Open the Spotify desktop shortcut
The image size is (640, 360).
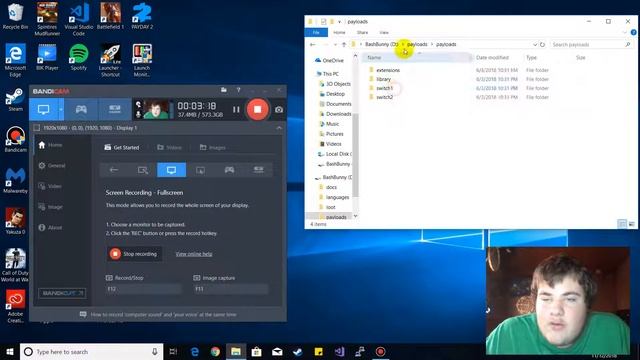(79, 57)
